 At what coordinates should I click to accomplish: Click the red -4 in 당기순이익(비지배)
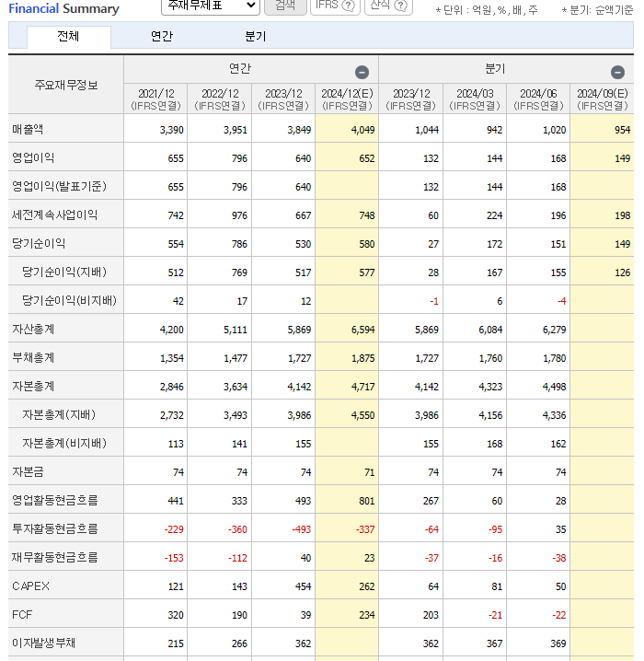click(561, 301)
